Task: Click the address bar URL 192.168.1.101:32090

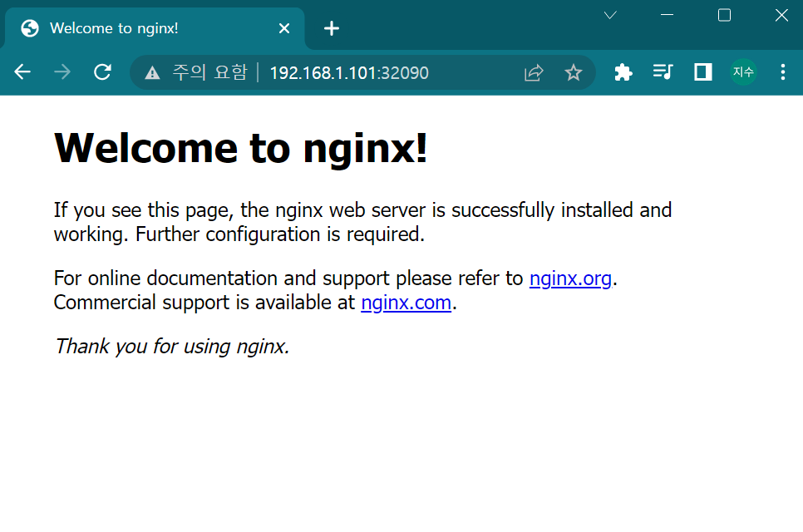Action: (x=349, y=72)
